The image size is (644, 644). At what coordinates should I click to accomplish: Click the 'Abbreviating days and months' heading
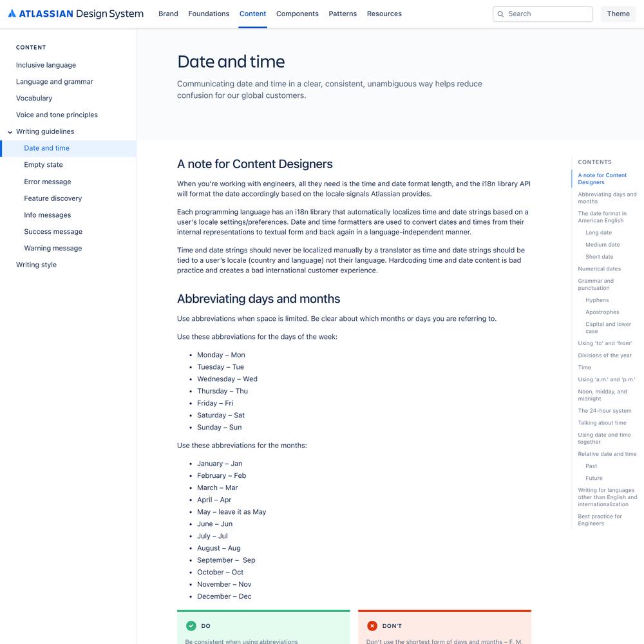258,299
